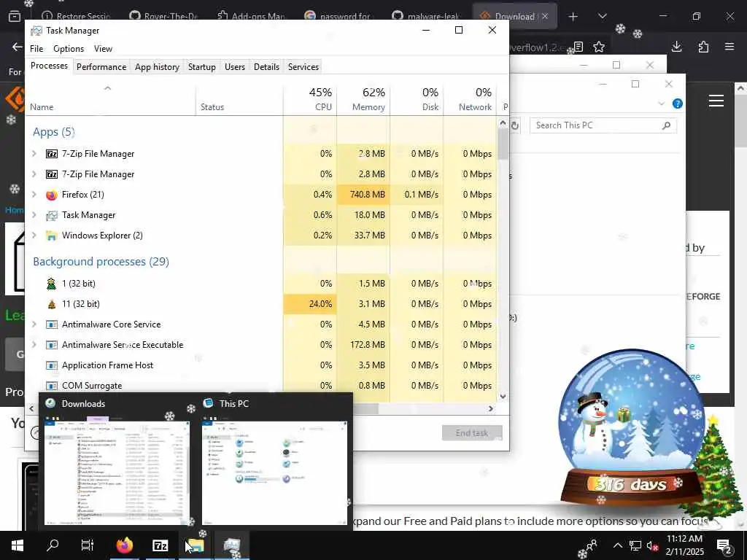This screenshot has width=747, height=560.
Task: Click Task Manager taskbar icon
Action: tap(231, 545)
